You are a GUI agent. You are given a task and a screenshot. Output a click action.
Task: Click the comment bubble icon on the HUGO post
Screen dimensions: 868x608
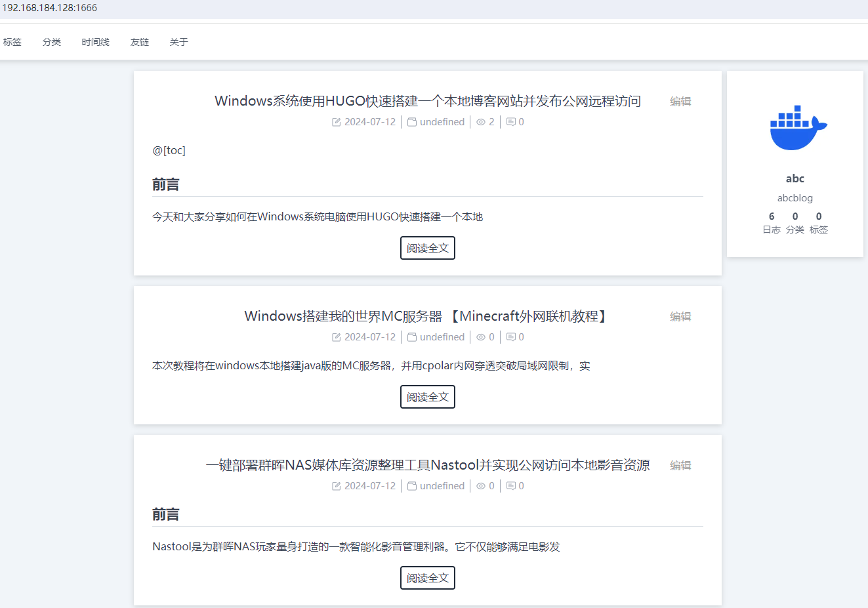511,121
